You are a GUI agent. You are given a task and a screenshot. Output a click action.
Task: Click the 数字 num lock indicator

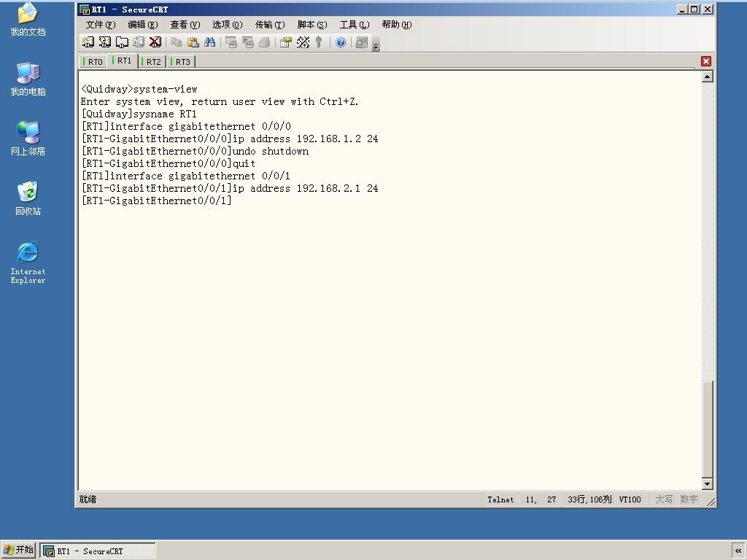pos(689,499)
